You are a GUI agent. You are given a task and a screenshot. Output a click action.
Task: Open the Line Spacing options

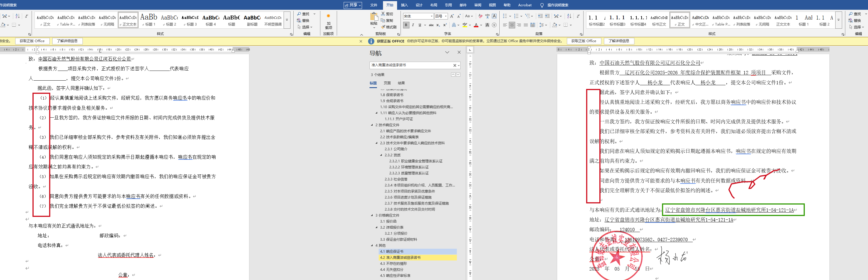(542, 25)
